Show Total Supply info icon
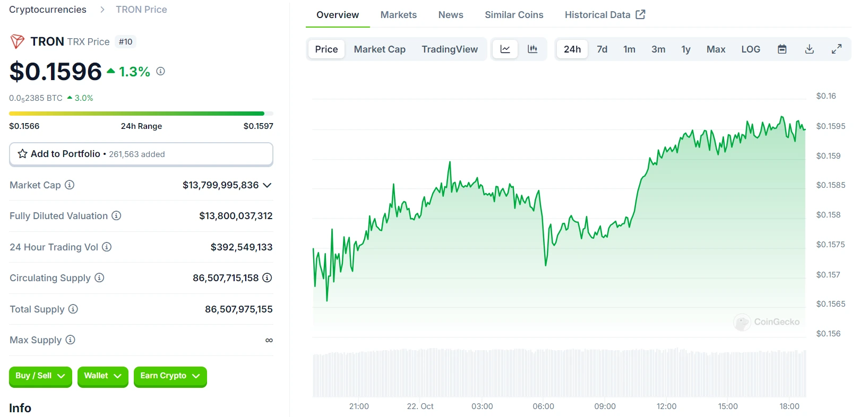Screen dimensions: 868x417 pos(73,309)
